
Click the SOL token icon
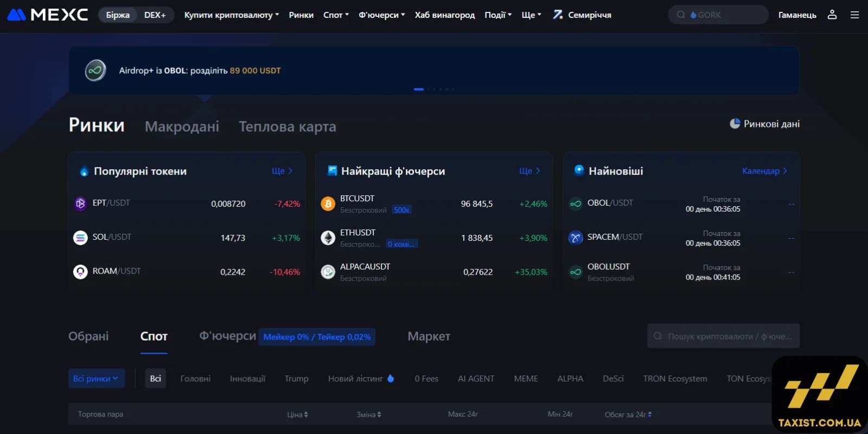pyautogui.click(x=80, y=238)
